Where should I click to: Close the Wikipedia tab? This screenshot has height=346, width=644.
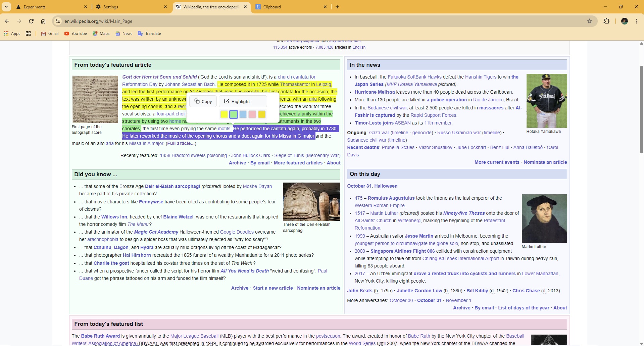click(x=245, y=7)
